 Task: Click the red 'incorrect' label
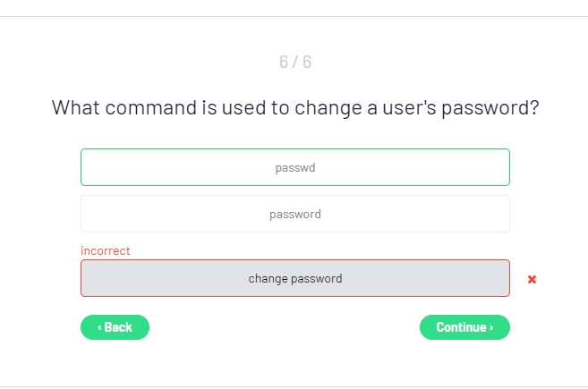tap(106, 251)
